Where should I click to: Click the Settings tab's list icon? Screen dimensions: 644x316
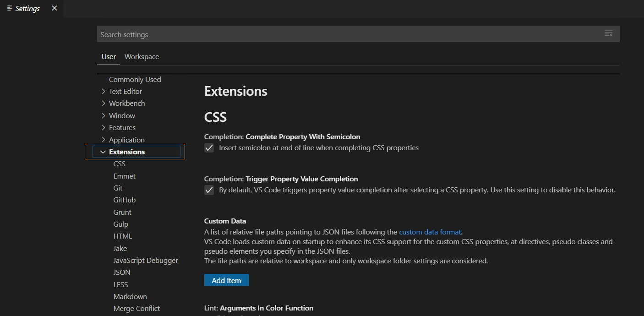click(x=10, y=8)
